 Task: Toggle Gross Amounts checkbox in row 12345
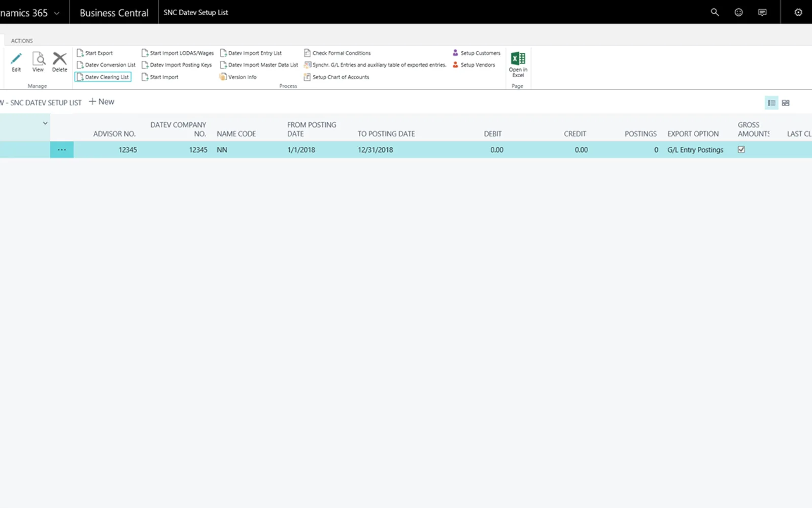741,150
